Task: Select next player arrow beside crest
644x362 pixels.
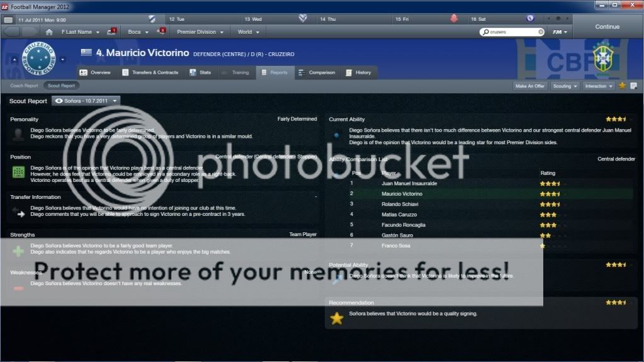Action: point(63,60)
